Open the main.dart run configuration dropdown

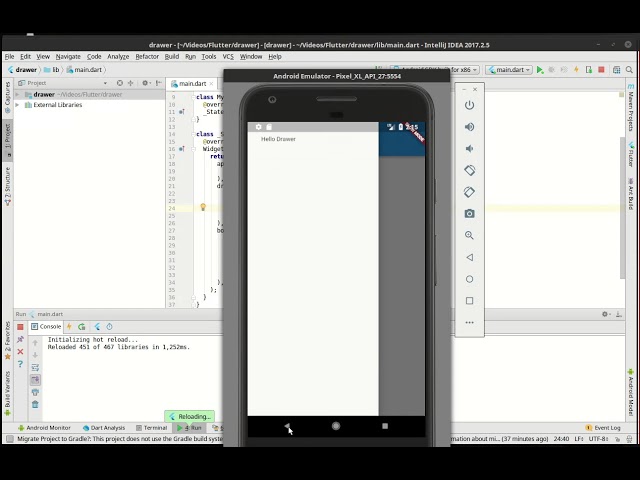(x=509, y=70)
